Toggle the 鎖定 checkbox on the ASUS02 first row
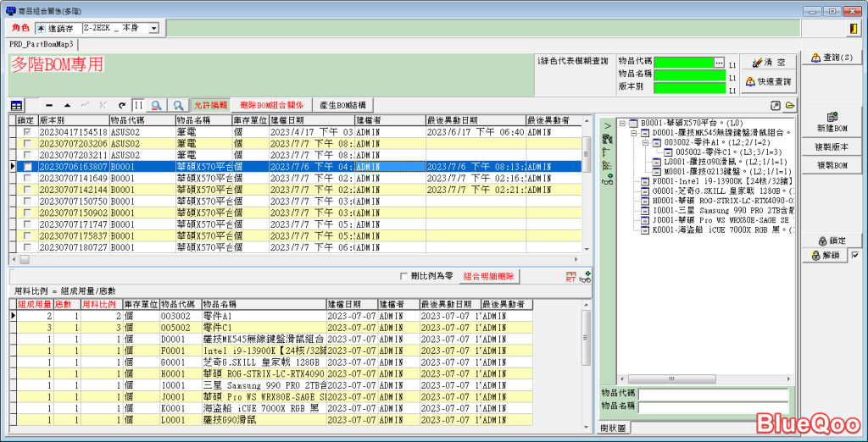The width and height of the screenshot is (868, 442). pyautogui.click(x=29, y=132)
